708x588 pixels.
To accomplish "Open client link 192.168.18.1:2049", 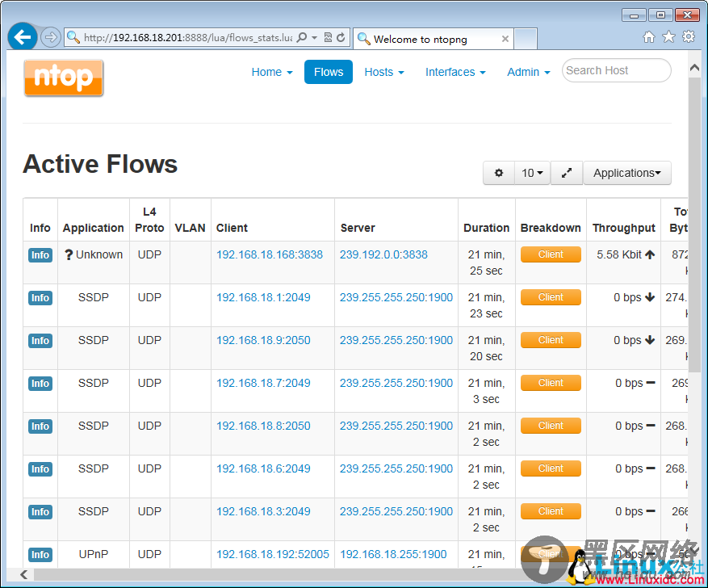I will pyautogui.click(x=263, y=297).
